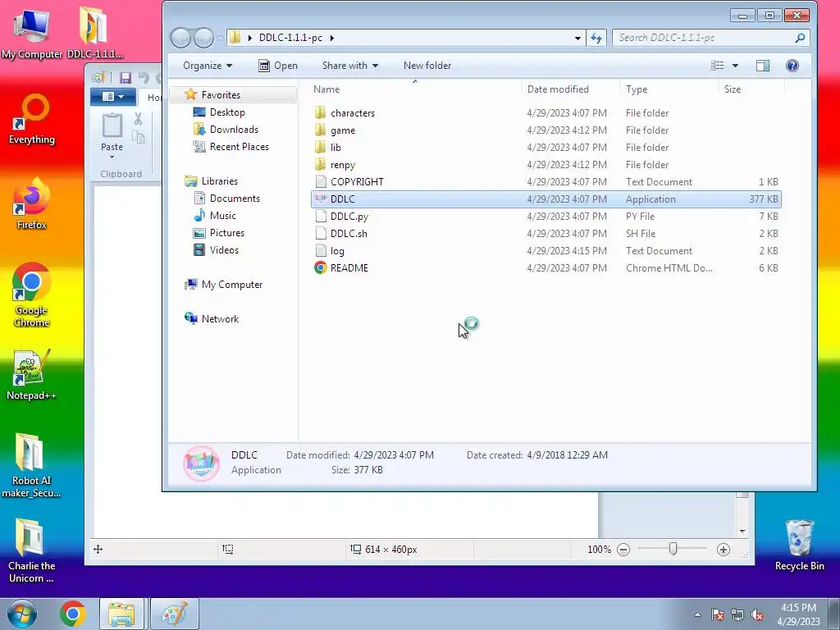
Task: Open the address bar history dropdown
Action: [577, 38]
